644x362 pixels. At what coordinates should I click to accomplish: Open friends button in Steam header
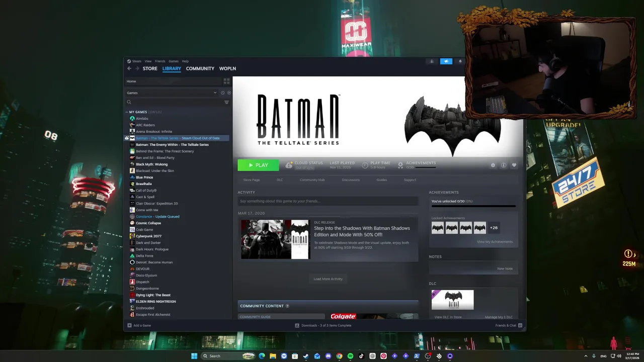point(431,61)
